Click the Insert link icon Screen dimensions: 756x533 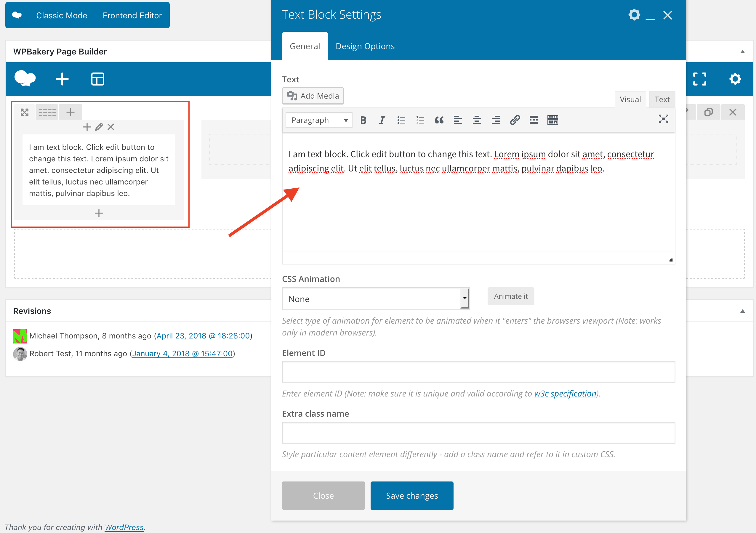point(515,120)
